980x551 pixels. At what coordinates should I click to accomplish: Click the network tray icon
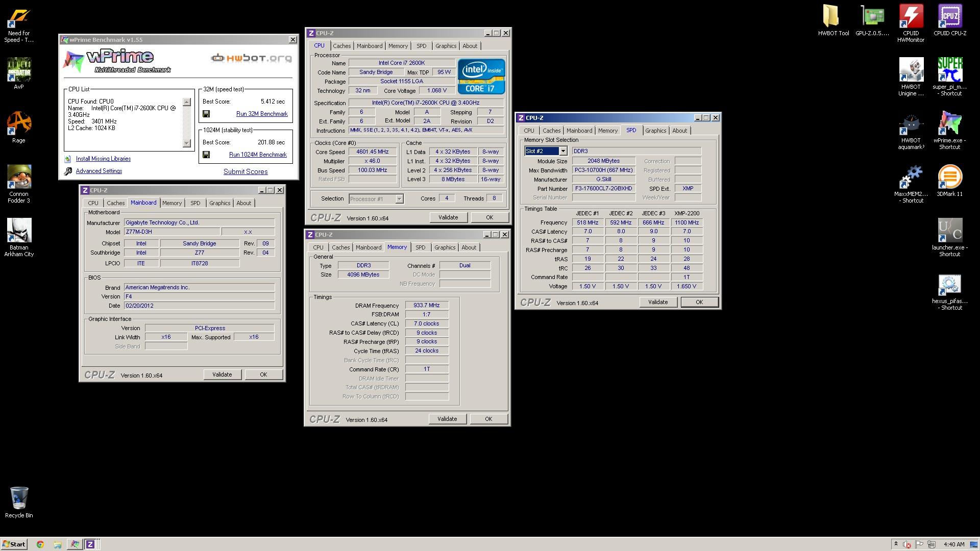pos(932,544)
